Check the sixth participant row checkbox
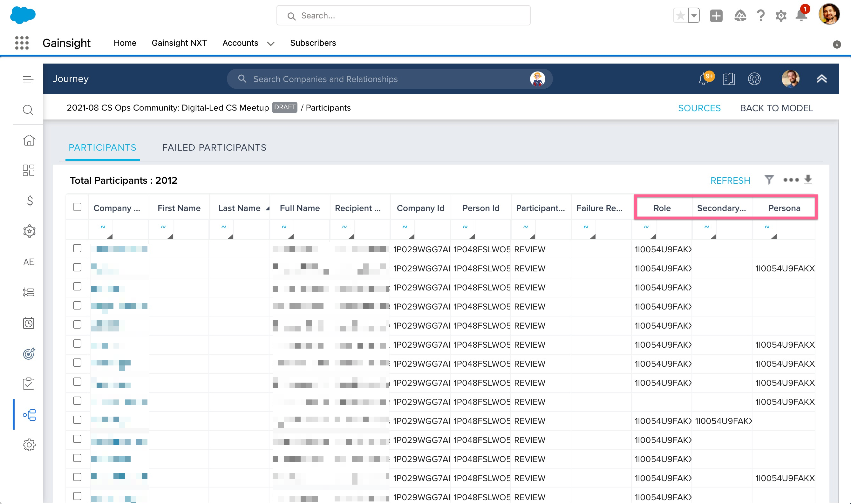The image size is (851, 504). pos(77,343)
